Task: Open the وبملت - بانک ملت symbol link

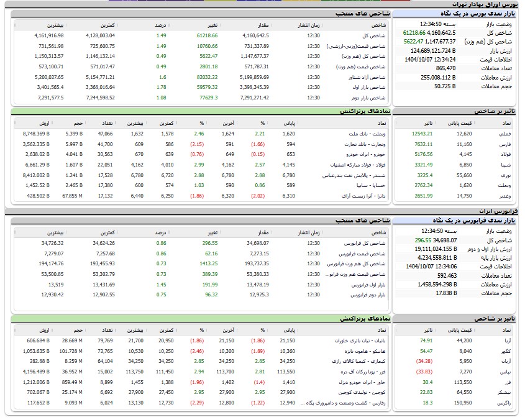Action: pyautogui.click(x=365, y=134)
